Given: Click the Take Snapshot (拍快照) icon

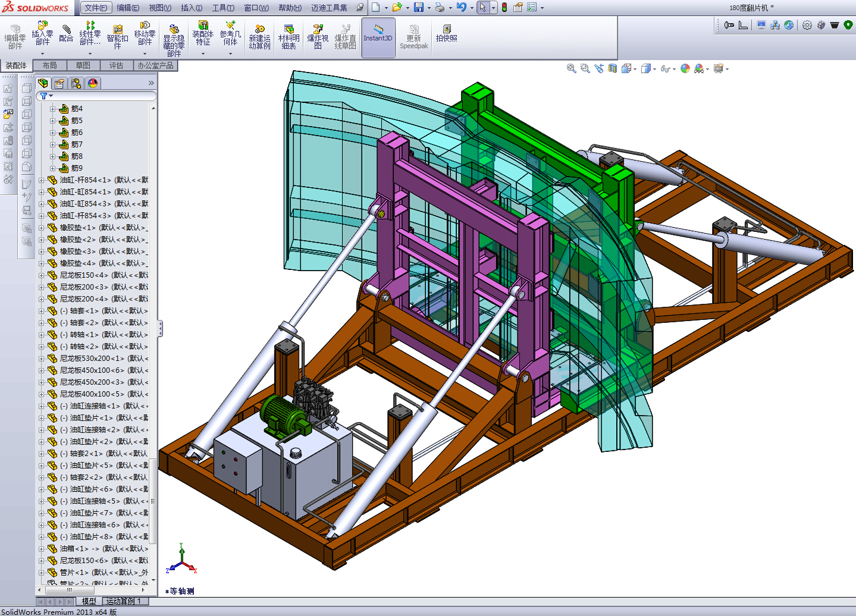Looking at the screenshot, I should 447,33.
